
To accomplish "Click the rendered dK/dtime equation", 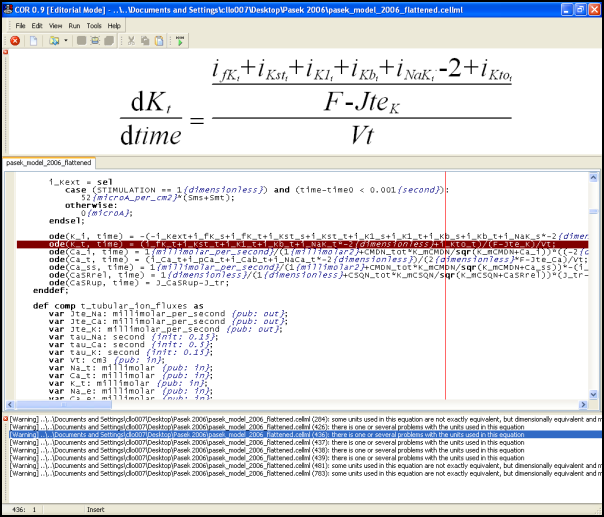I will tap(316, 102).
